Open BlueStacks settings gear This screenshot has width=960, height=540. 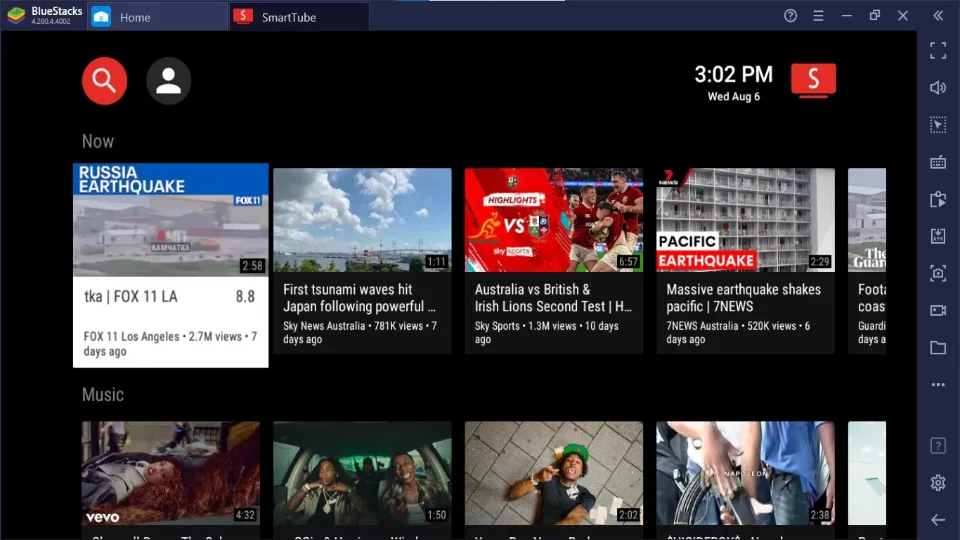click(x=938, y=483)
